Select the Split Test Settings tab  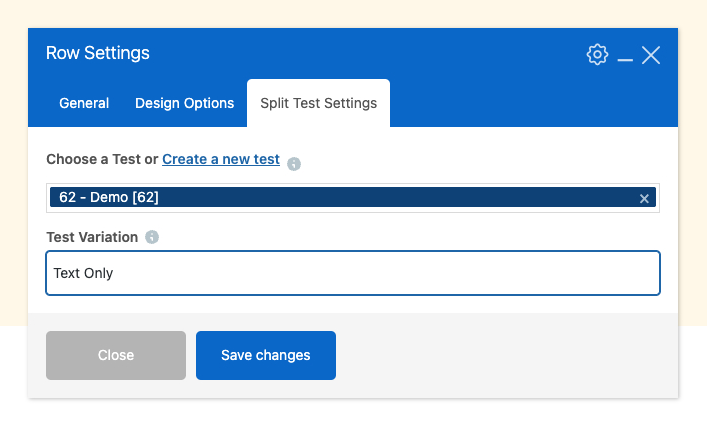[x=318, y=103]
